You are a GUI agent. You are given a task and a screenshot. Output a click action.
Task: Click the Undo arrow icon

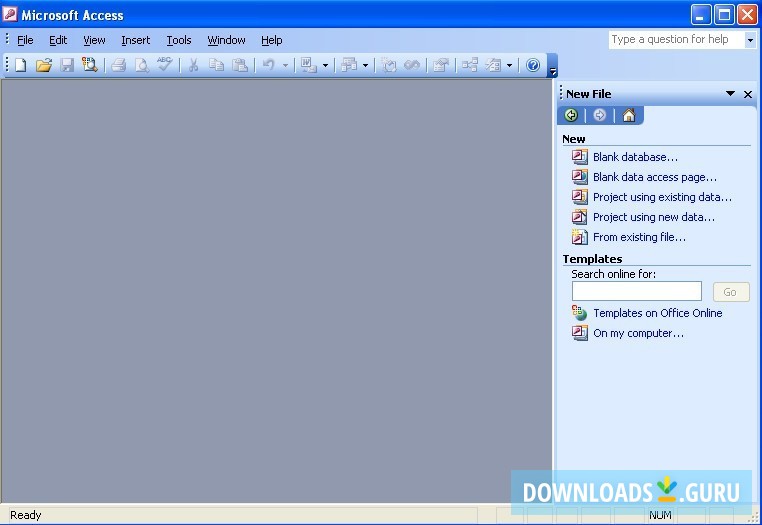click(x=269, y=65)
